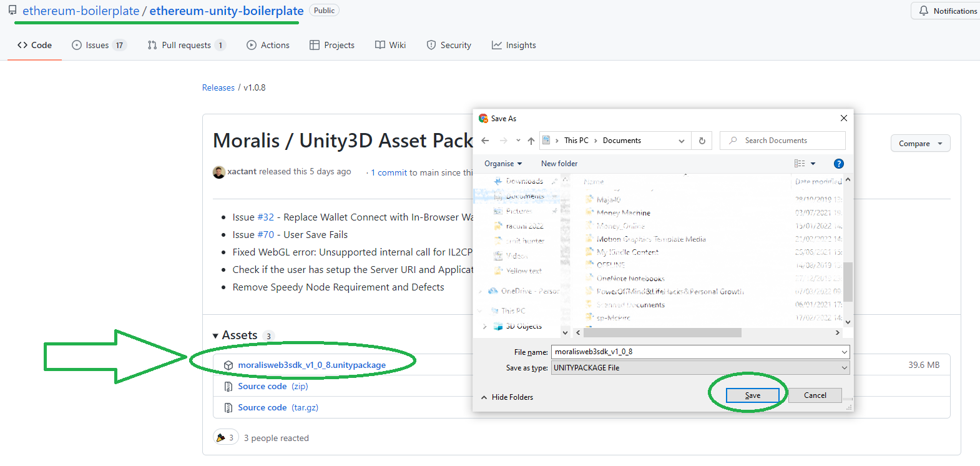The image size is (980, 466).
Task: Open Notifications for this repository
Action: 947,11
